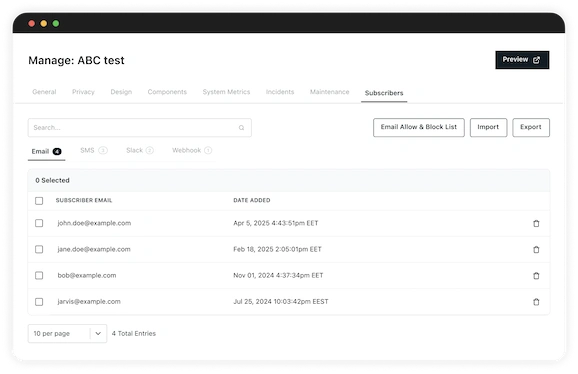Screen dimensions: 578x374
Task: Click date Nov 01, 2024 4:37:34pm EET
Action: [x=278, y=275]
